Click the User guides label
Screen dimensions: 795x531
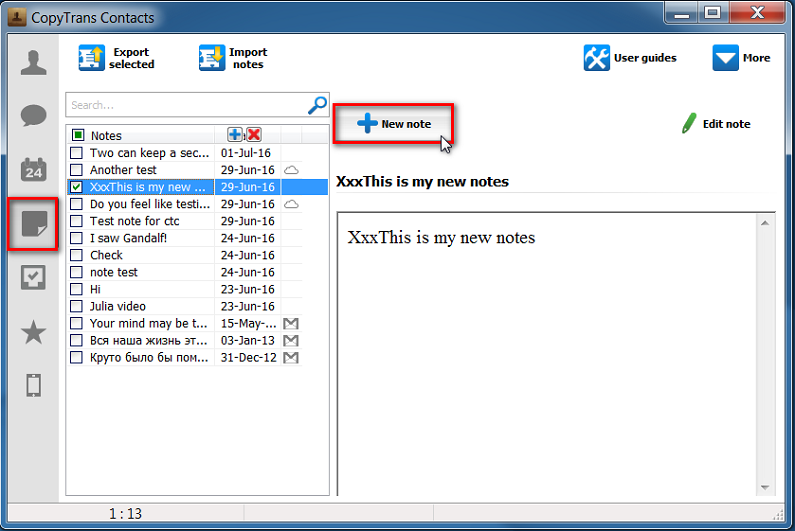[645, 58]
